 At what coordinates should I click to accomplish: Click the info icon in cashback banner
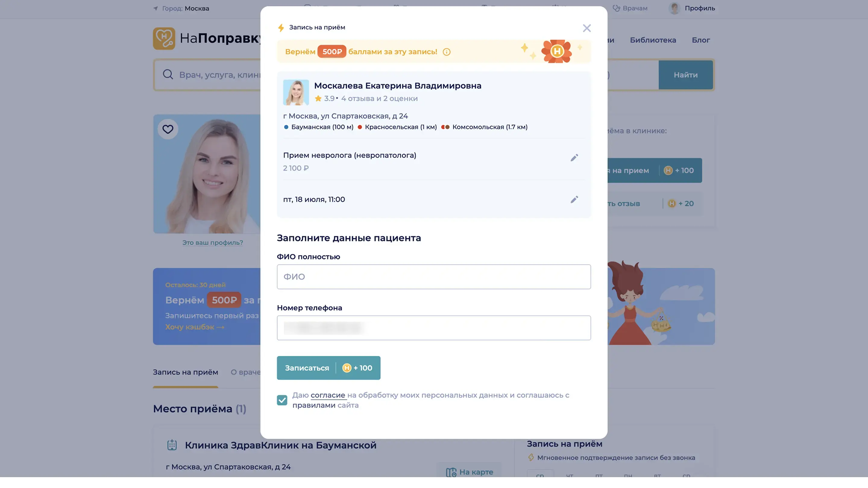click(446, 52)
